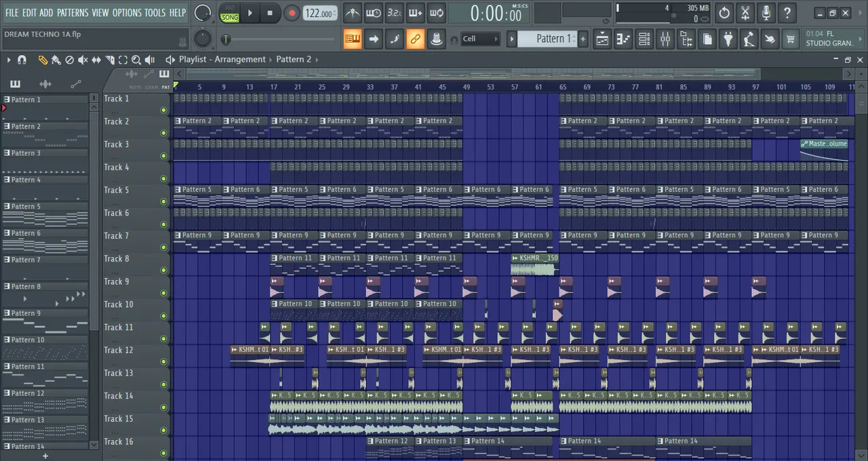868x461 pixels.
Task: Mute Track 5 with its green light
Action: 163,201
